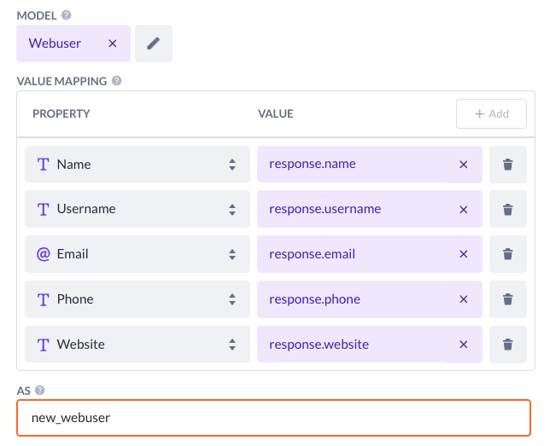Viewport: 550px width, 446px height.
Task: Open the Website property dropdown
Action: pos(137,344)
